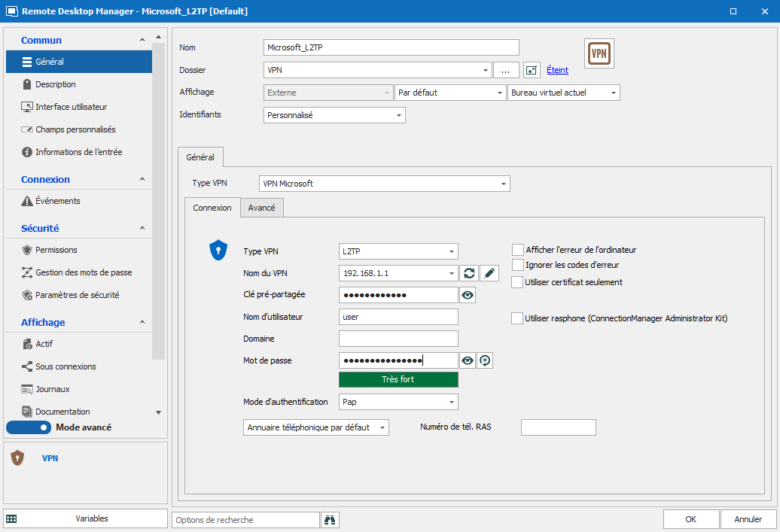Click the binoculars search icon

(x=330, y=520)
